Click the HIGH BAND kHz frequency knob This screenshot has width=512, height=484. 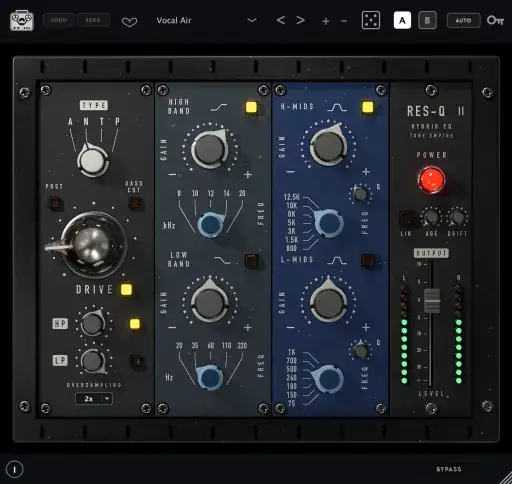211,224
